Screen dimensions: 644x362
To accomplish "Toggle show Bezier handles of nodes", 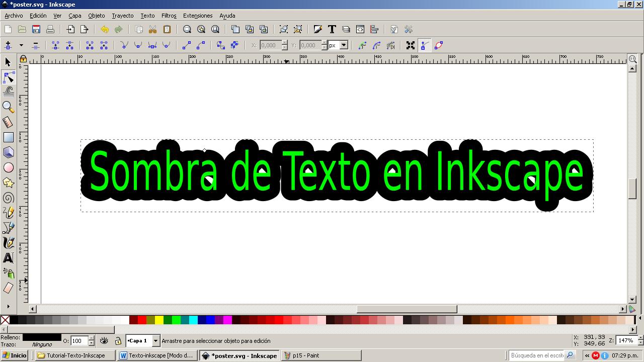I will point(425,46).
